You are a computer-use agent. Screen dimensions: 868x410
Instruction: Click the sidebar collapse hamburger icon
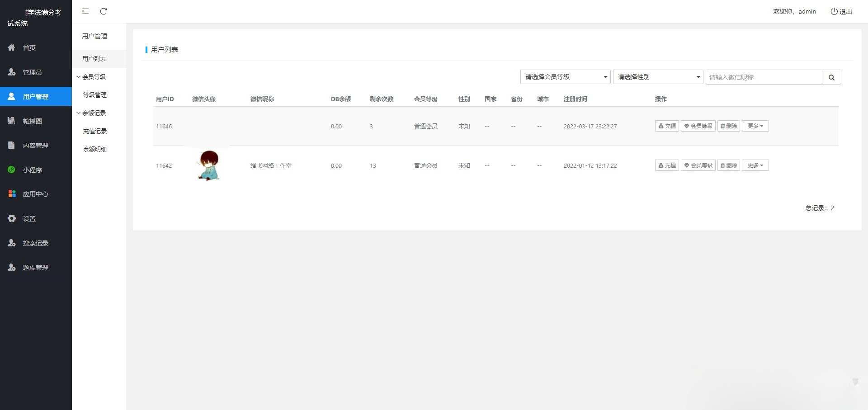coord(85,11)
